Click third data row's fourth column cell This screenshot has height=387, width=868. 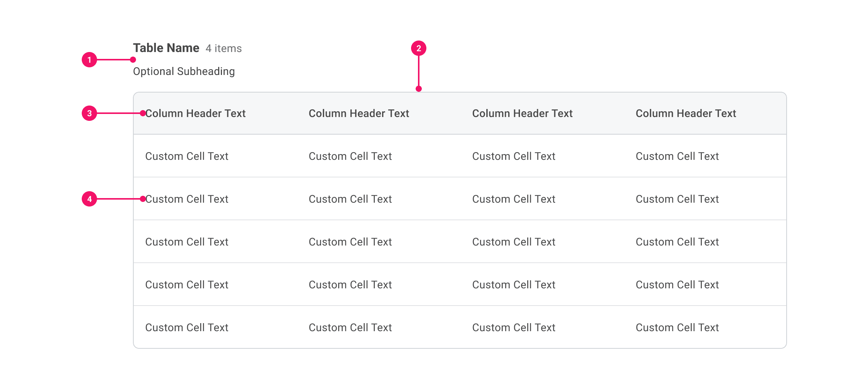click(x=677, y=242)
